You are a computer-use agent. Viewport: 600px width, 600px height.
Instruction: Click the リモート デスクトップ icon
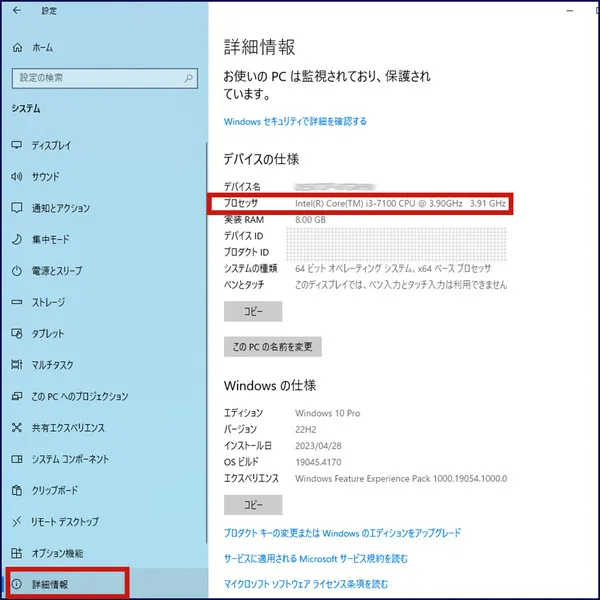pos(16,522)
